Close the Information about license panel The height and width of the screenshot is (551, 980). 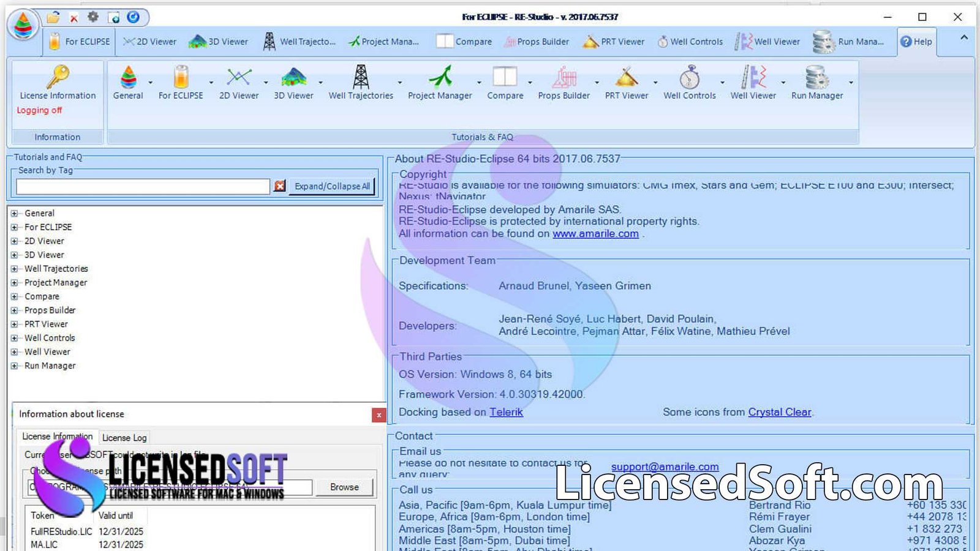point(379,415)
